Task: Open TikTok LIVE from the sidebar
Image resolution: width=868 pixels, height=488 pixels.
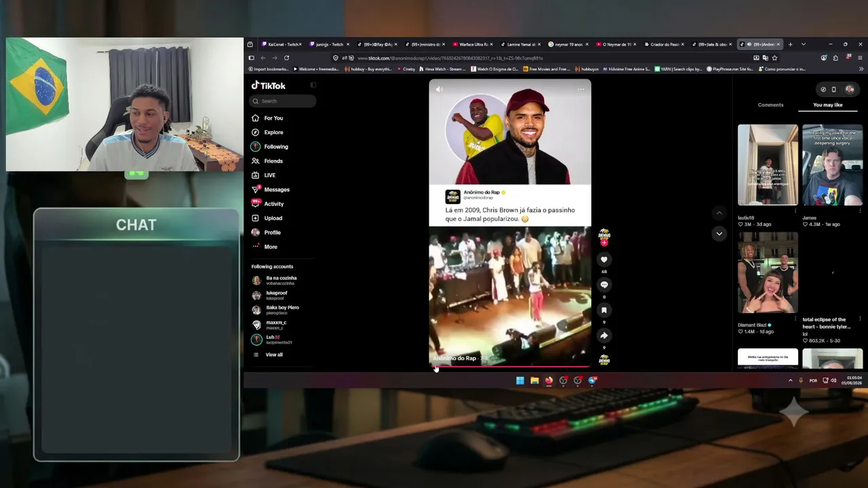Action: tap(264, 175)
